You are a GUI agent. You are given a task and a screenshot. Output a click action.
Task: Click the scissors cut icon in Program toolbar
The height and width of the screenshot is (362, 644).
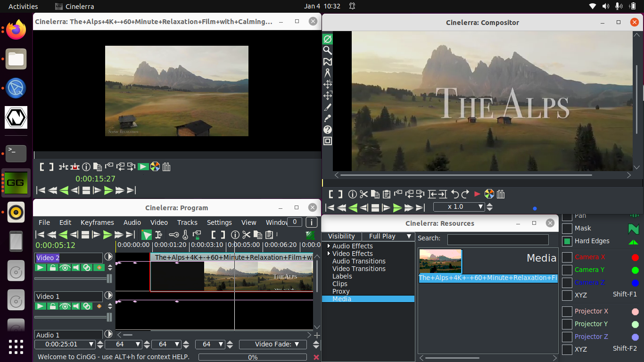[246, 235]
